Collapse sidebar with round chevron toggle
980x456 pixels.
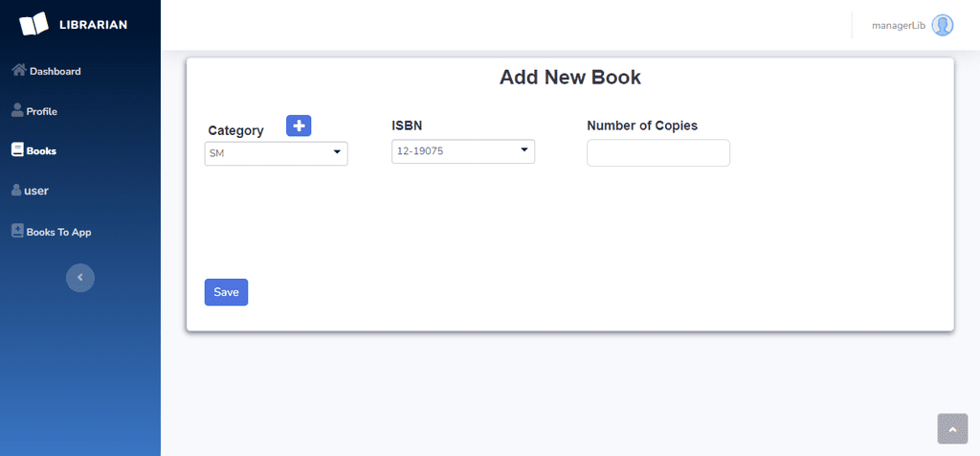tap(80, 278)
